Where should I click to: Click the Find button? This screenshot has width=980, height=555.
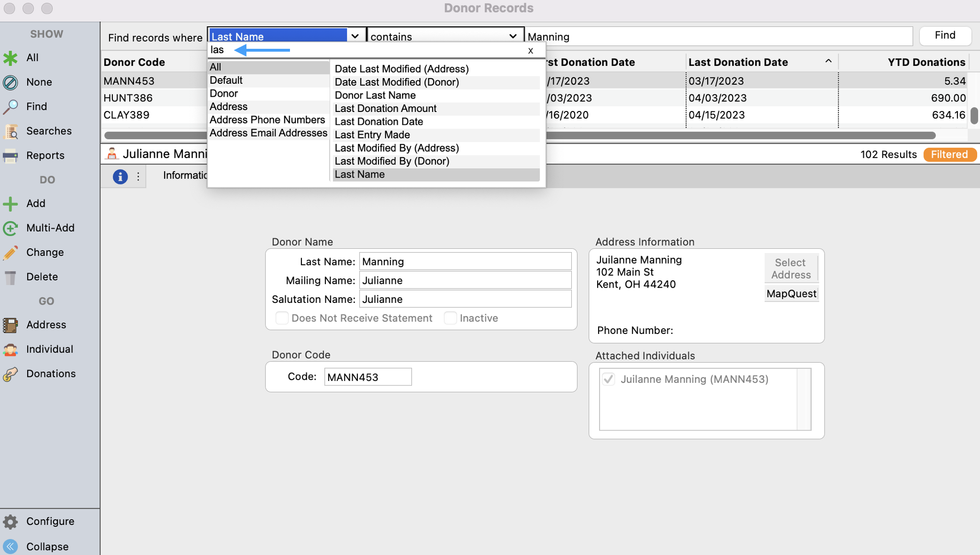click(945, 35)
